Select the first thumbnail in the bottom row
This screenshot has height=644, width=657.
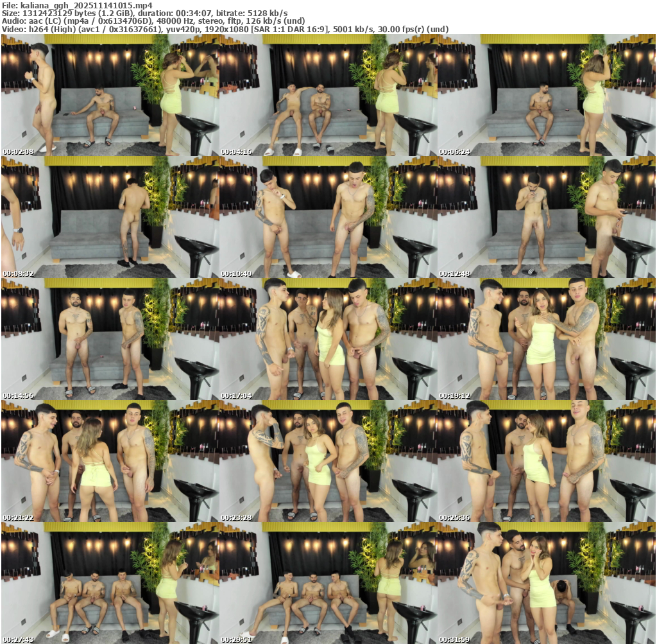pos(110,583)
